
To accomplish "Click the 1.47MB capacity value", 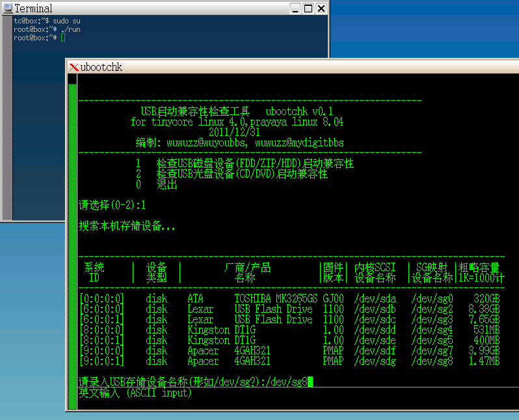I will coord(484,361).
